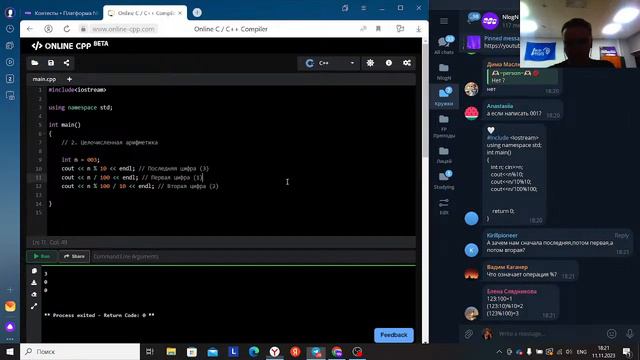This screenshot has height=360, width=640.
Task: Toggle editor theme with the sun icon
Action: 370,63
